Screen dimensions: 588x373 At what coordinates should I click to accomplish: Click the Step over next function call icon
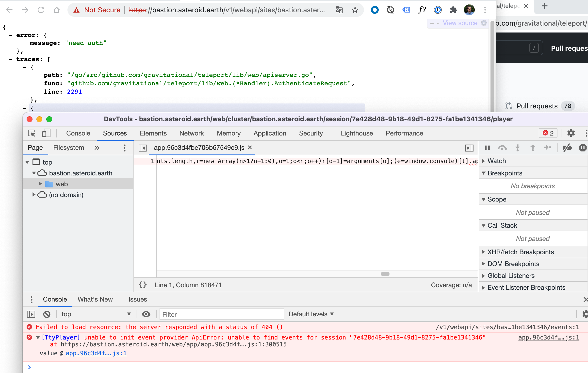(503, 148)
